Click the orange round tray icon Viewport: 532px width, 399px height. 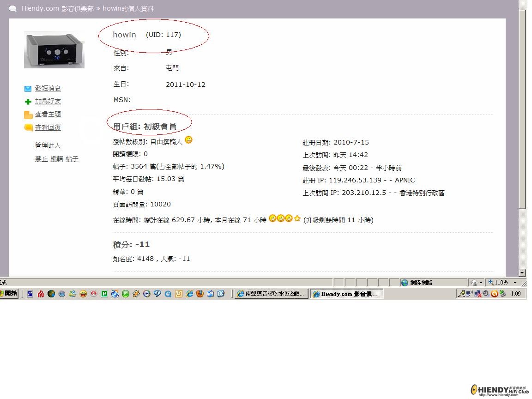tap(495, 294)
